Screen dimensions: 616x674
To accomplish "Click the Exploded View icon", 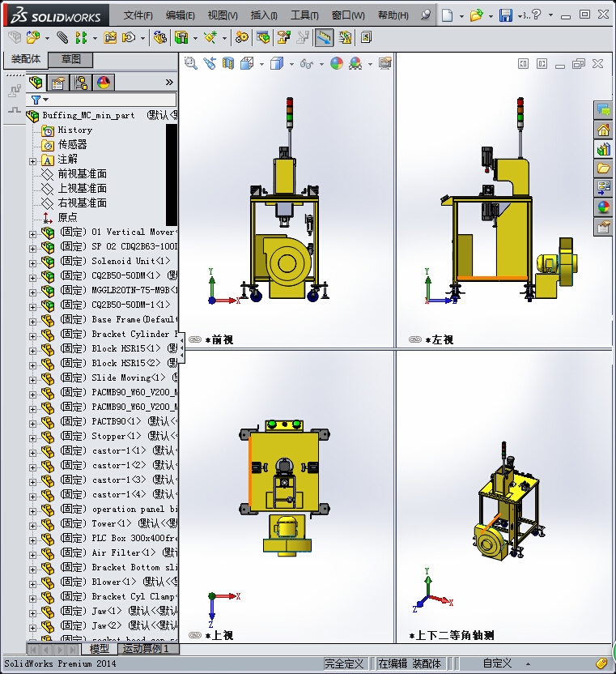I will (283, 38).
